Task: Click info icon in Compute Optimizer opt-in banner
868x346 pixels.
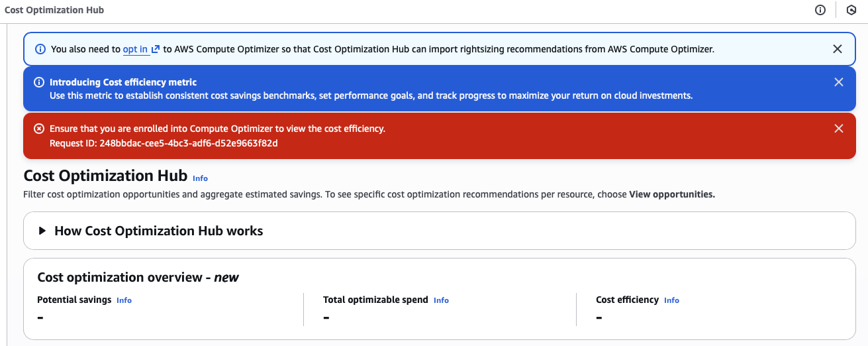Action: [40, 49]
